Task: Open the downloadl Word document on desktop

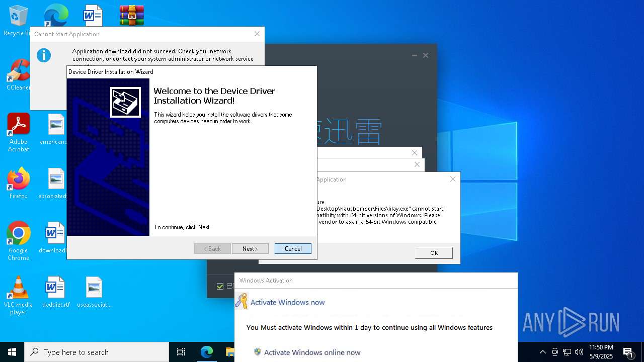Action: (54, 238)
